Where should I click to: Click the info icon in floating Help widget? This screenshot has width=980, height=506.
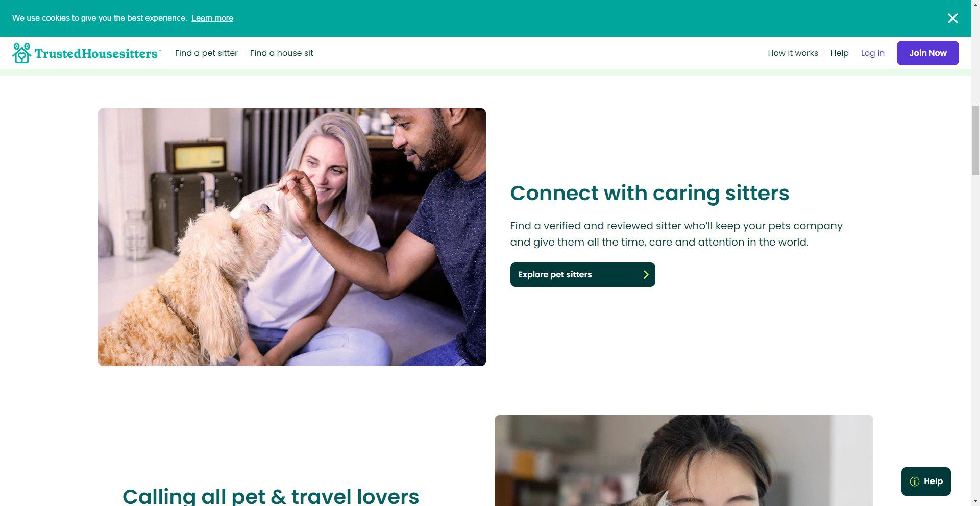tap(915, 481)
